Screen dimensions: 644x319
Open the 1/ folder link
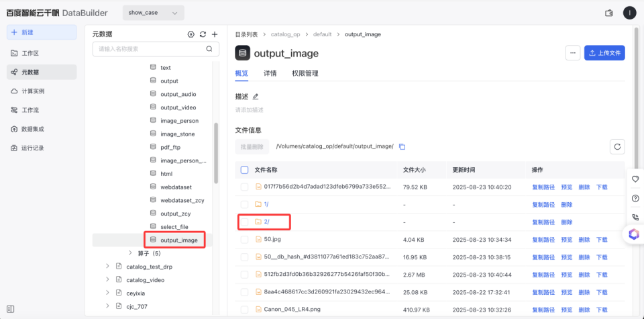[266, 204]
